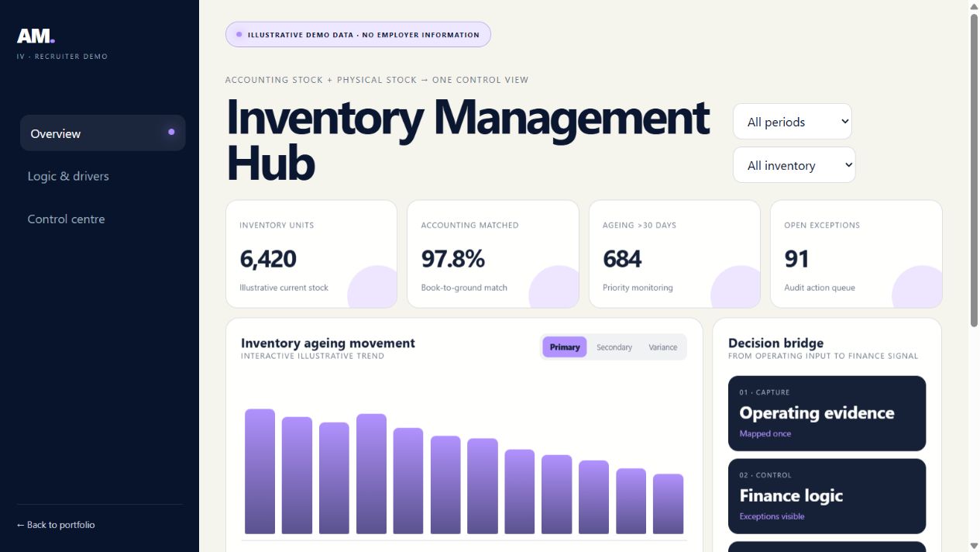
Task: Go to Logic & drivers page
Action: [68, 176]
